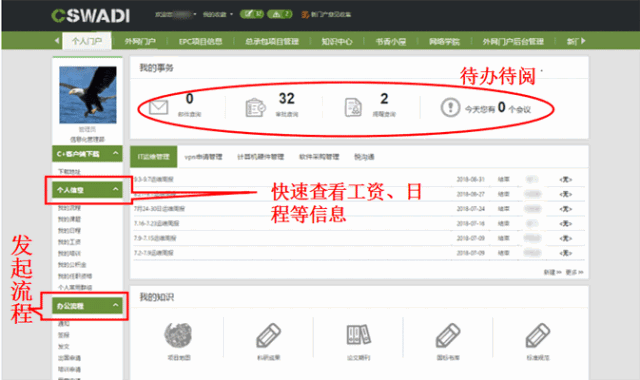Open the welcome user dropdown in header

[x=176, y=14]
